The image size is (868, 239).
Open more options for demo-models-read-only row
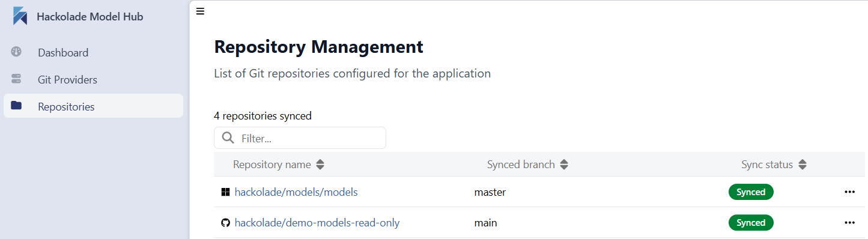(x=849, y=223)
